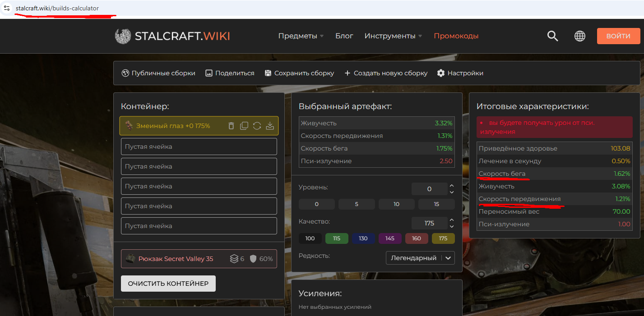Delete the Змеиный глаз artifact (trash icon)

pos(231,126)
